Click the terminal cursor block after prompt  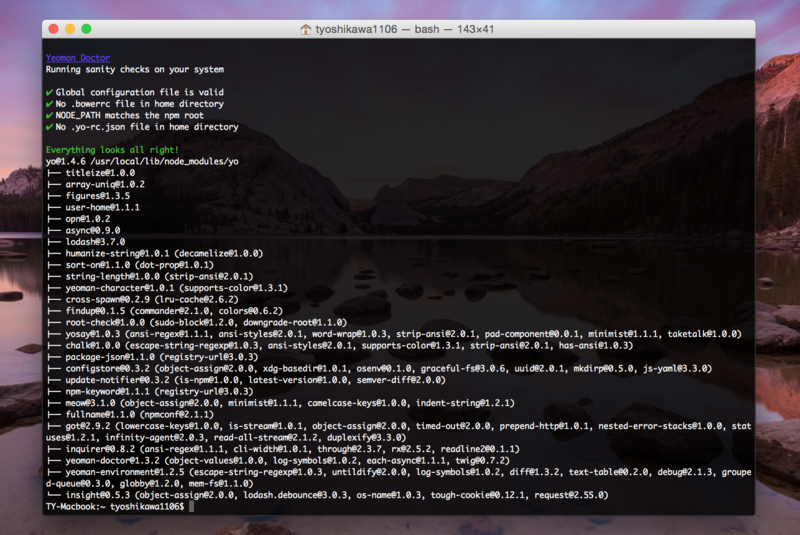click(192, 507)
